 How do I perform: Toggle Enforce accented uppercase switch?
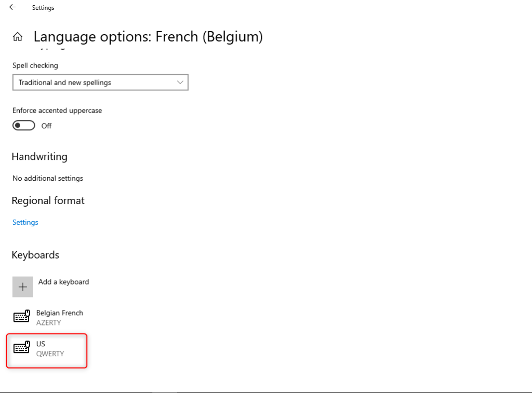(24, 126)
